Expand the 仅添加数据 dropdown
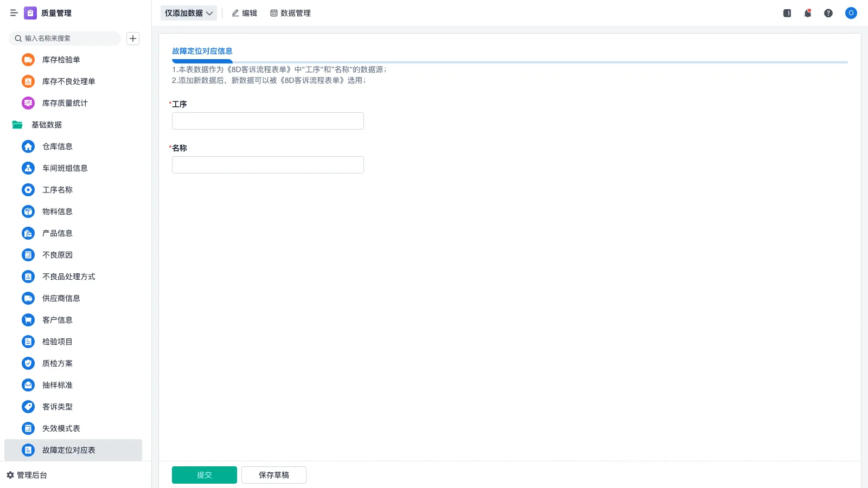 tap(188, 13)
